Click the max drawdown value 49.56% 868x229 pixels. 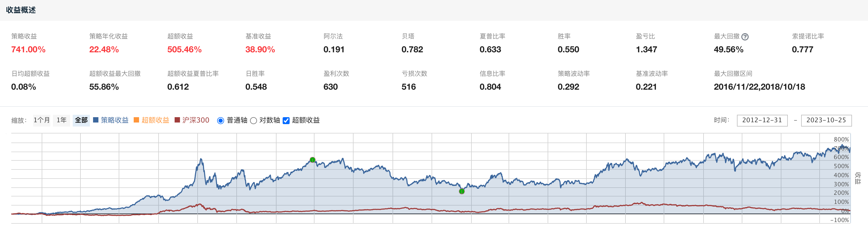pos(728,49)
